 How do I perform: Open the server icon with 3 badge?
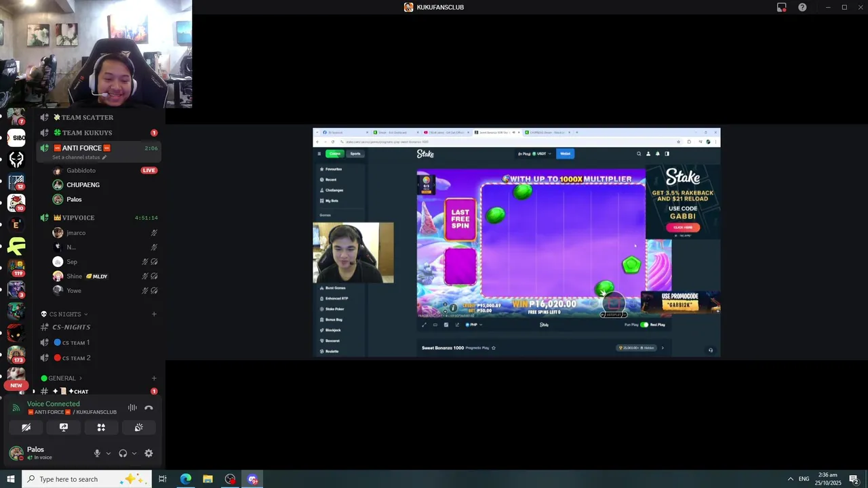pos(16,289)
